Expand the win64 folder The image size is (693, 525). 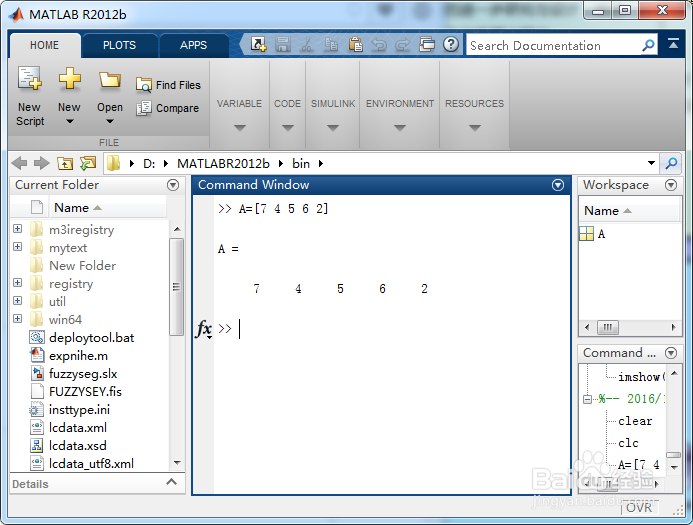coord(17,318)
